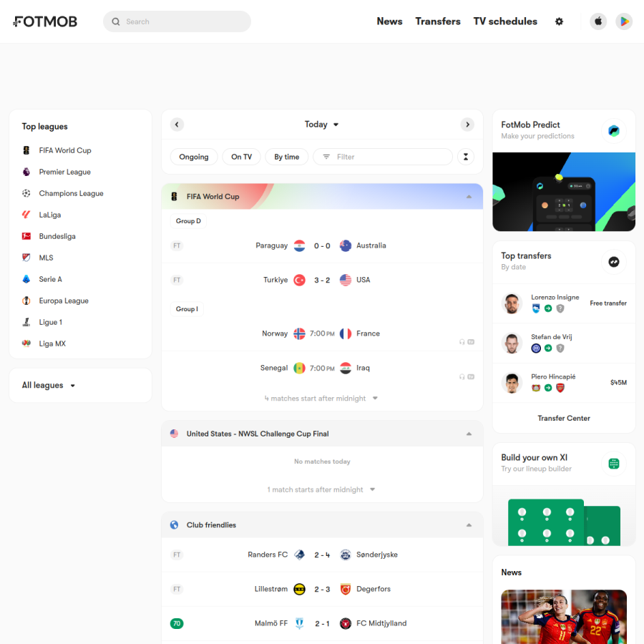
Task: Click the FC Midtjylland club crest
Action: (346, 623)
